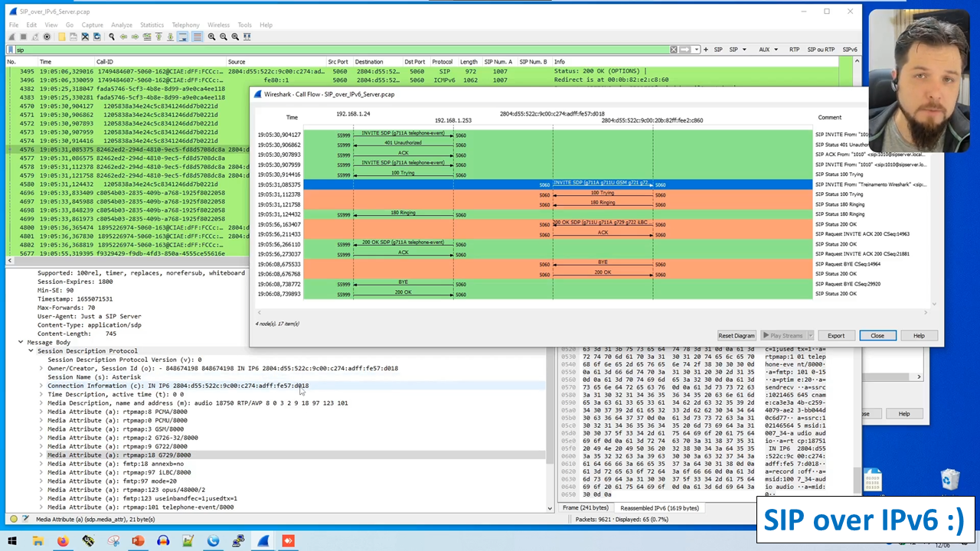Click Export button in Call Flow
The image size is (980, 551).
coord(836,336)
